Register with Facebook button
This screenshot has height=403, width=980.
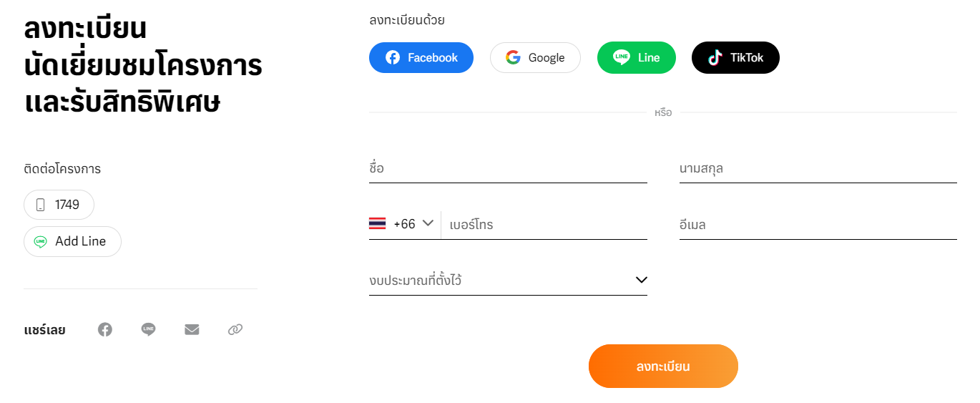(421, 57)
